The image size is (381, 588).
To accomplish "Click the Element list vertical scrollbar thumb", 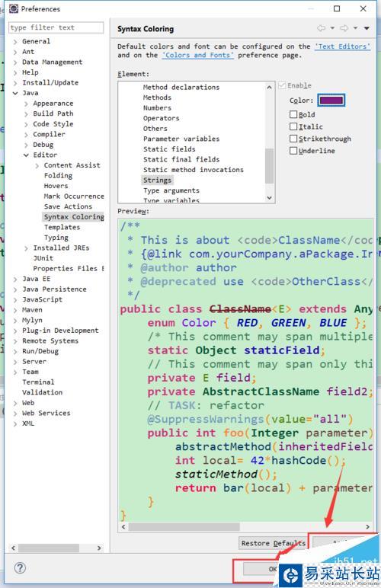I will pos(269,166).
